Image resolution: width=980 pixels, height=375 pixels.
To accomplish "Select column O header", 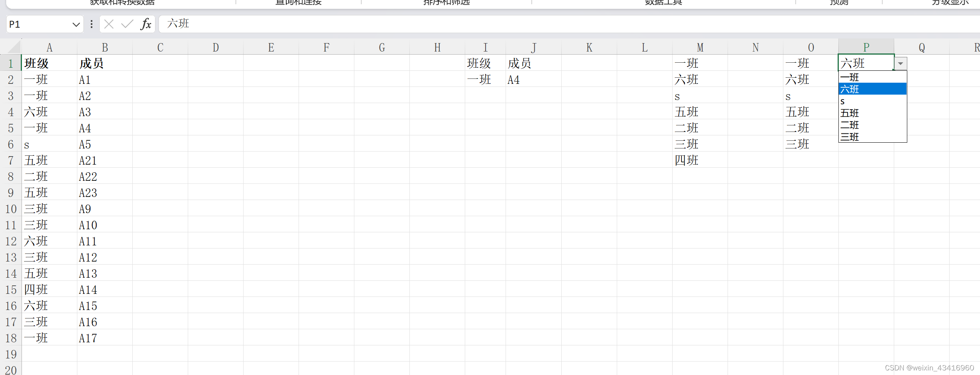I will tap(811, 47).
